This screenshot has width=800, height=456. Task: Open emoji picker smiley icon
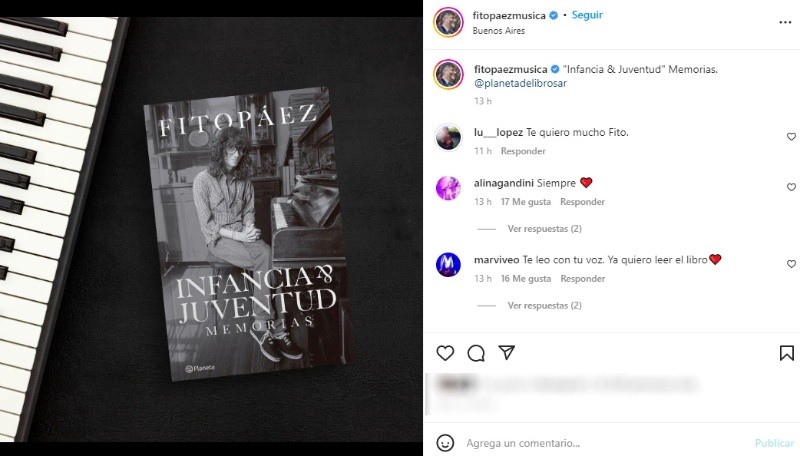(445, 443)
